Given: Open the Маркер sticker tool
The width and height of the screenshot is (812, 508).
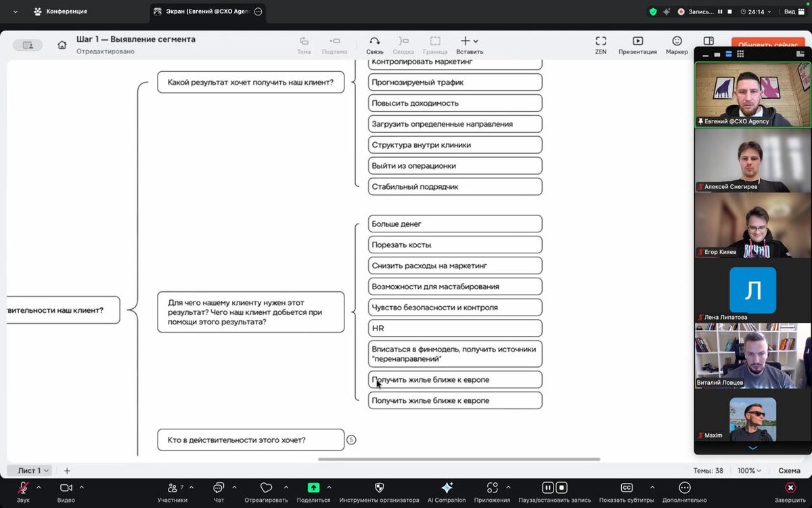Looking at the screenshot, I should point(677,45).
